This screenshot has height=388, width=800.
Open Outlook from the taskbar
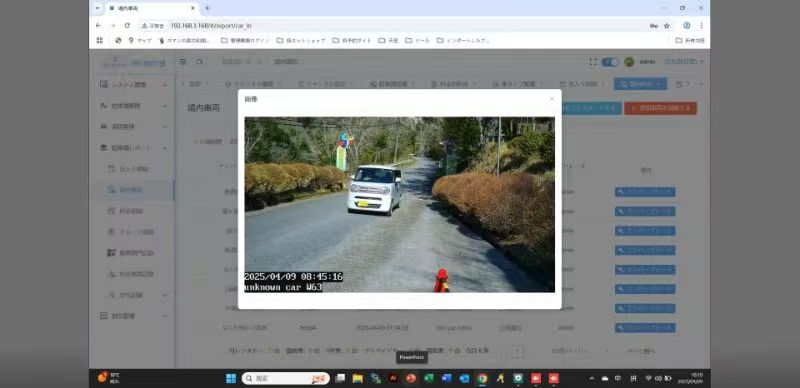464,378
